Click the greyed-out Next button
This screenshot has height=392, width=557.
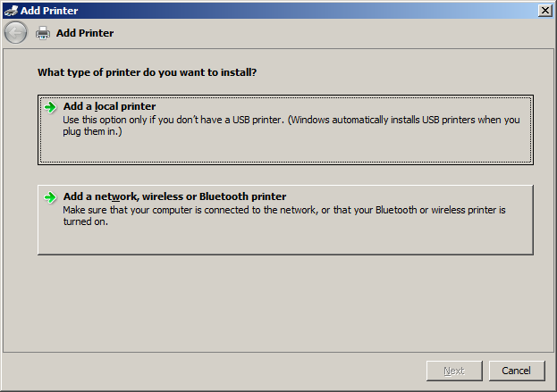[x=454, y=371]
